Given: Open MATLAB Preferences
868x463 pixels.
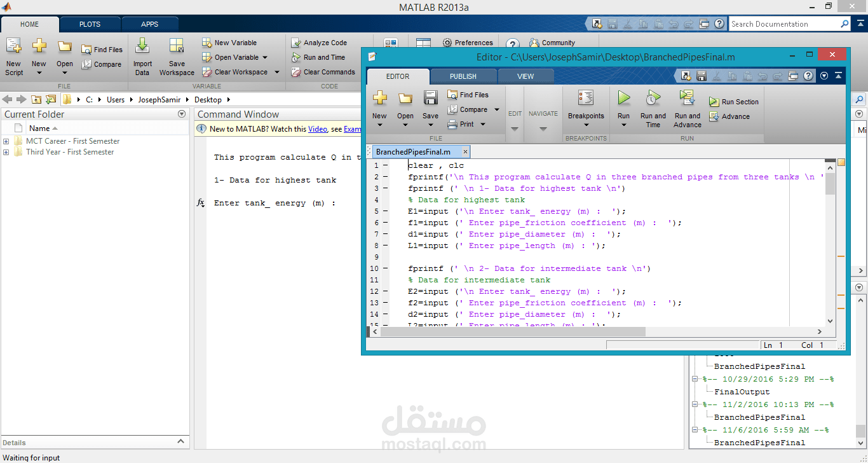Looking at the screenshot, I should (x=468, y=43).
